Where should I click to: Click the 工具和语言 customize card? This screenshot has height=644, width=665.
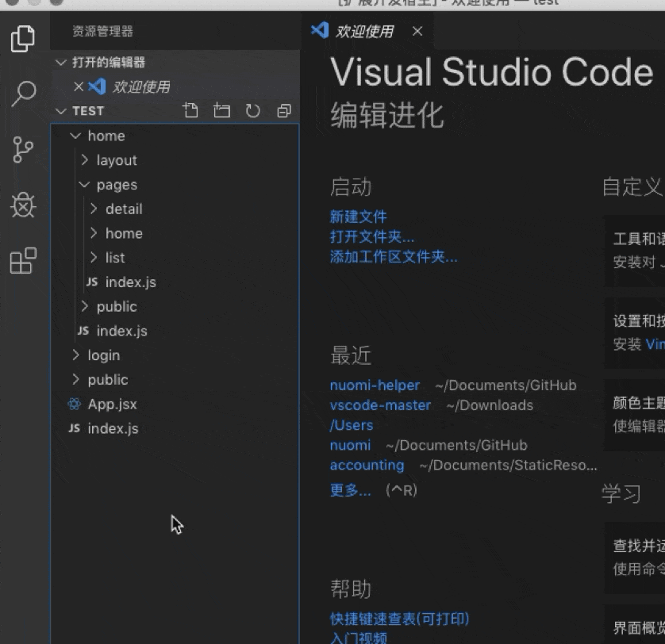[635, 251]
